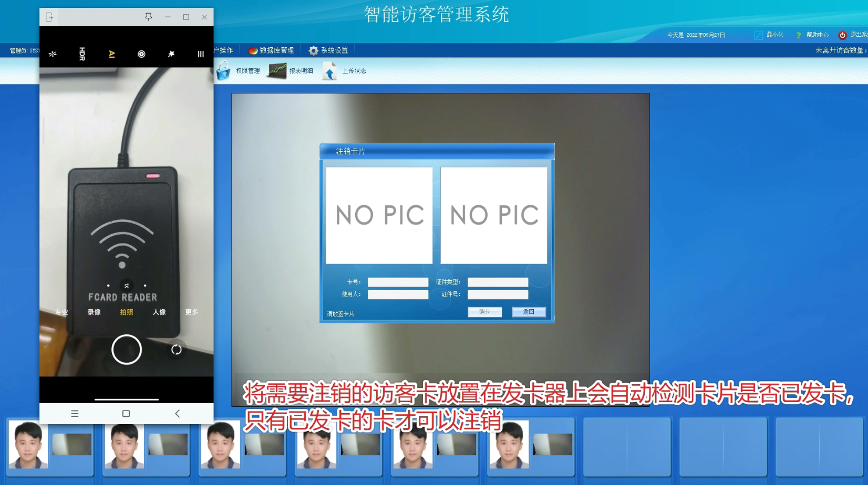Select the first visitor photo thumbnail
Image resolution: width=868 pixels, height=485 pixels.
(28, 445)
